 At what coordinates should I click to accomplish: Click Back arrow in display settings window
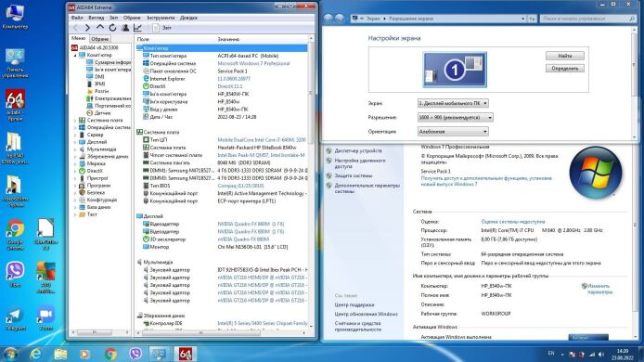pyautogui.click(x=328, y=19)
